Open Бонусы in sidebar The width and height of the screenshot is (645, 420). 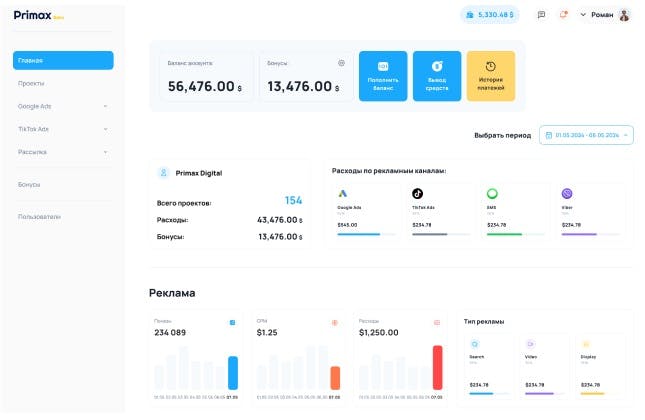coord(63,185)
